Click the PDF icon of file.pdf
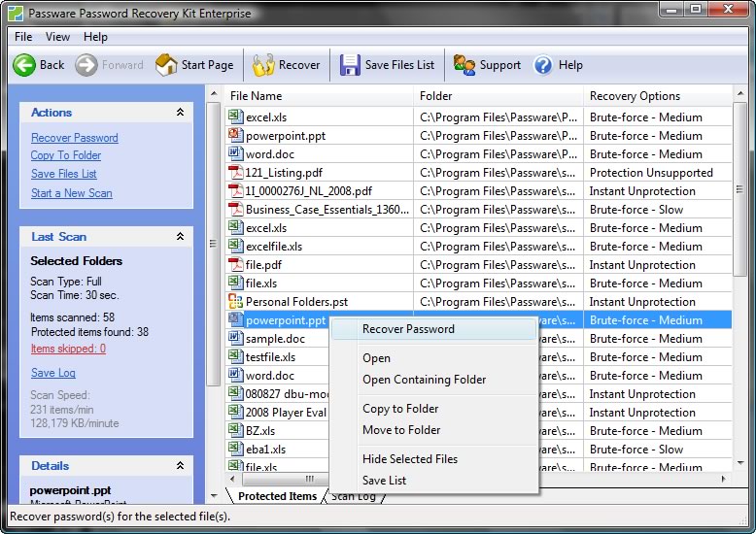The width and height of the screenshot is (756, 534). click(x=236, y=264)
